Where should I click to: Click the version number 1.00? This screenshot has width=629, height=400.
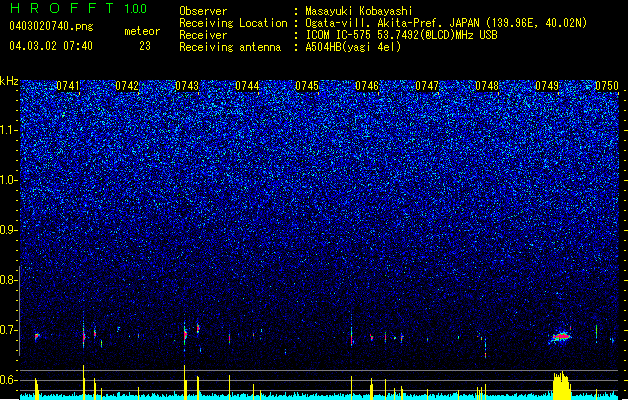[136, 9]
